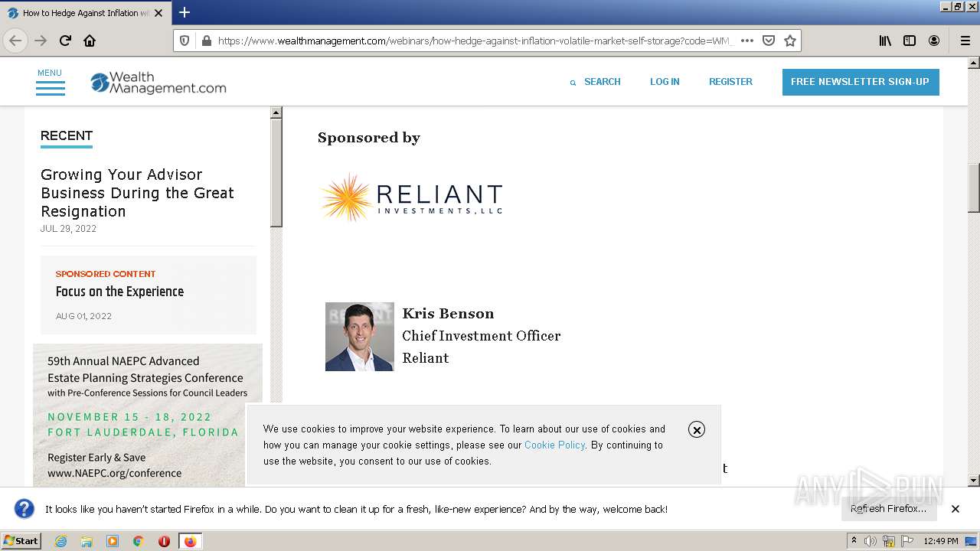Open the Cookie Policy link
Image resolution: width=980 pixels, height=551 pixels.
554,445
